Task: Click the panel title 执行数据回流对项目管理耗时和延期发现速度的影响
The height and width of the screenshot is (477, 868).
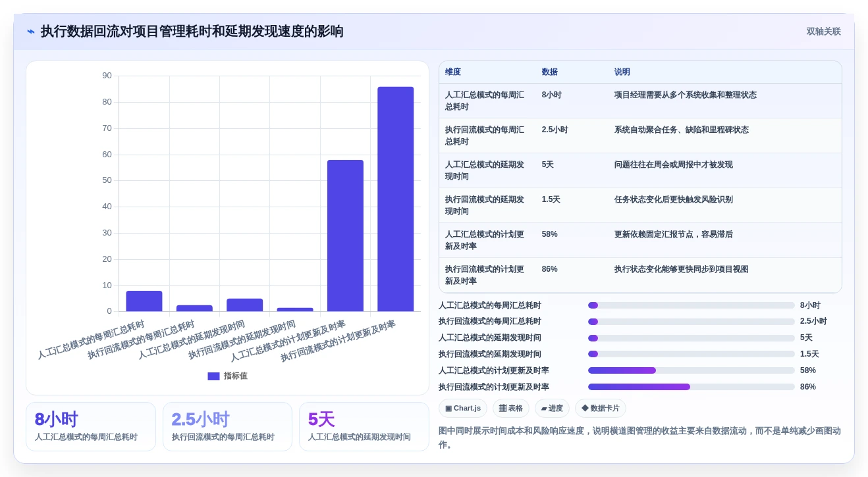Action: pos(192,32)
